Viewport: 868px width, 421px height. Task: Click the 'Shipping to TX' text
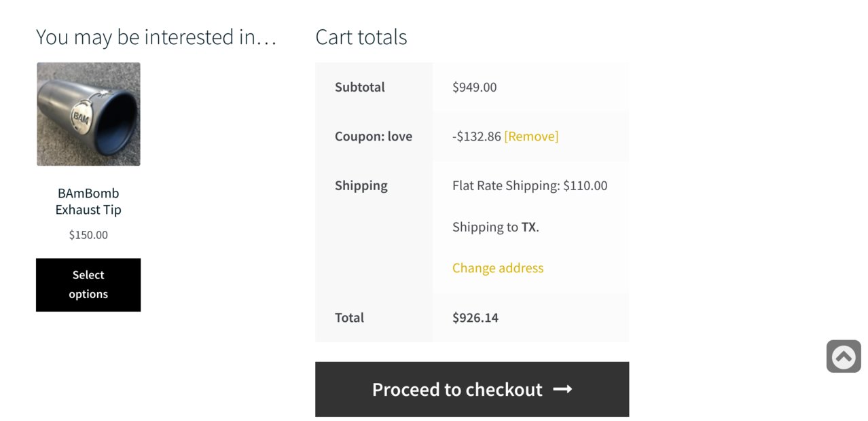point(496,227)
